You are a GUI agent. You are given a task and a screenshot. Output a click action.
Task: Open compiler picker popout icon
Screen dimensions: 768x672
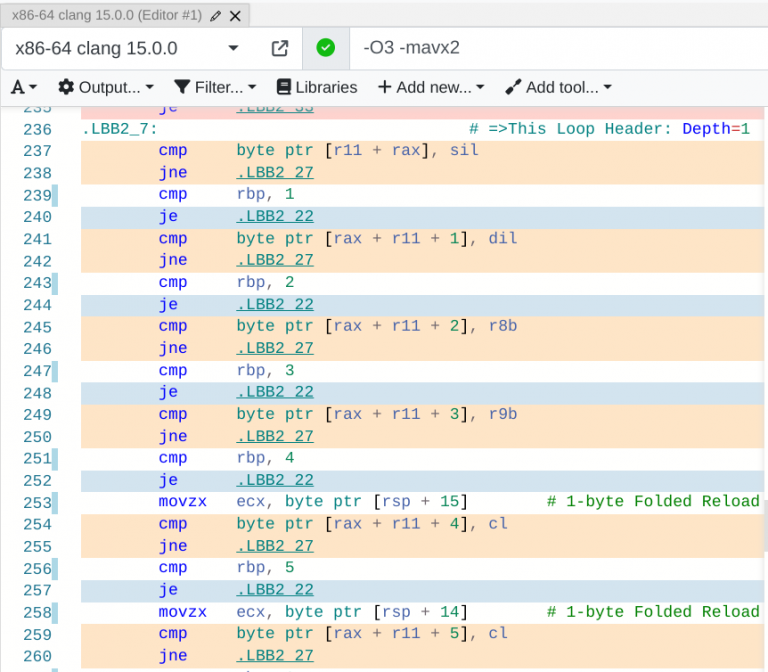tap(280, 48)
